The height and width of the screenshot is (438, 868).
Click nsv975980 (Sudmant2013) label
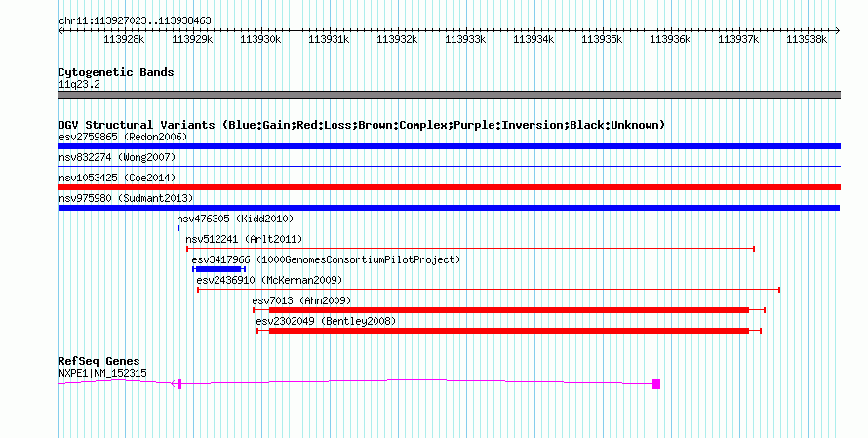(126, 198)
